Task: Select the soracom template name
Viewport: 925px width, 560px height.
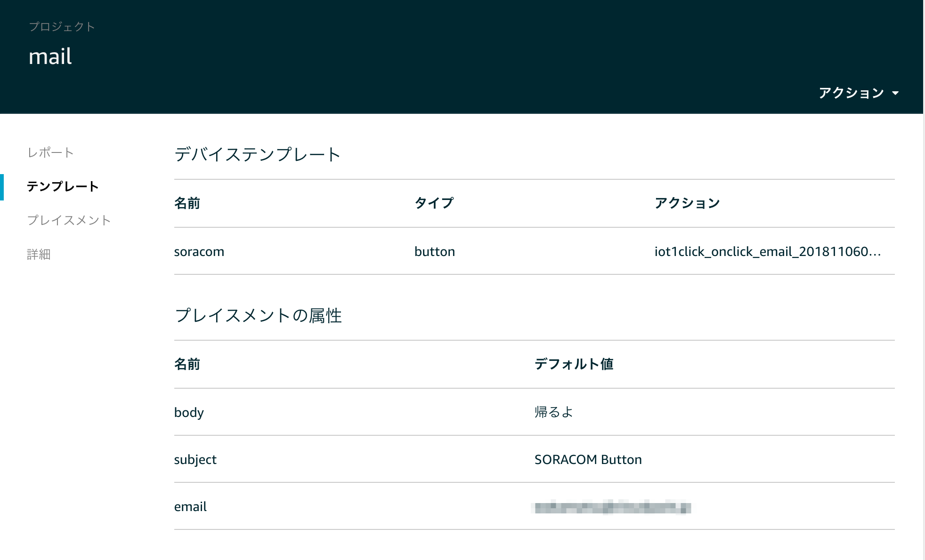Action: [x=199, y=251]
